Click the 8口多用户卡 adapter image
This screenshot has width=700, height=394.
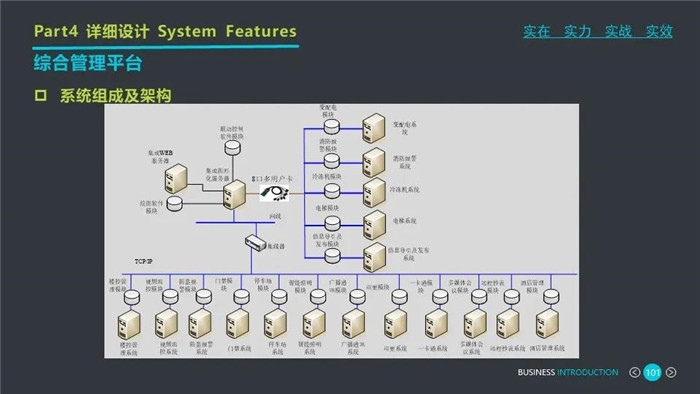click(x=274, y=192)
